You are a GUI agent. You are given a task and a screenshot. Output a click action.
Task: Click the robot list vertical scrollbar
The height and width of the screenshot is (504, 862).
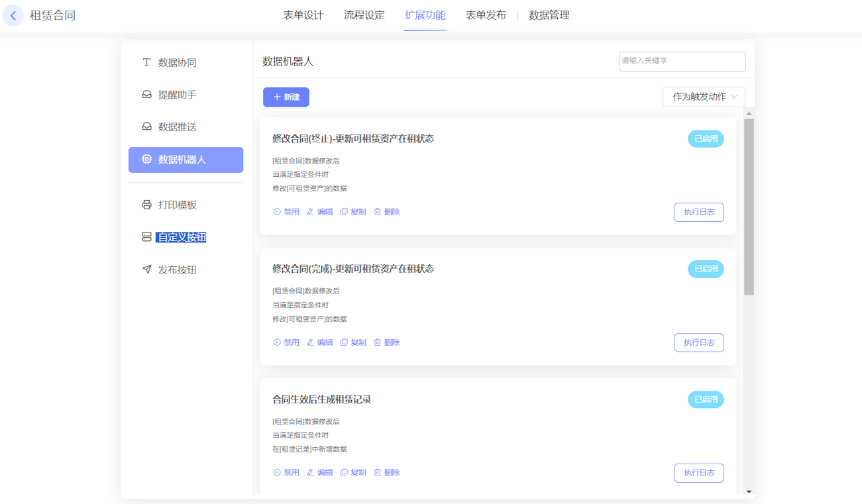pyautogui.click(x=749, y=207)
